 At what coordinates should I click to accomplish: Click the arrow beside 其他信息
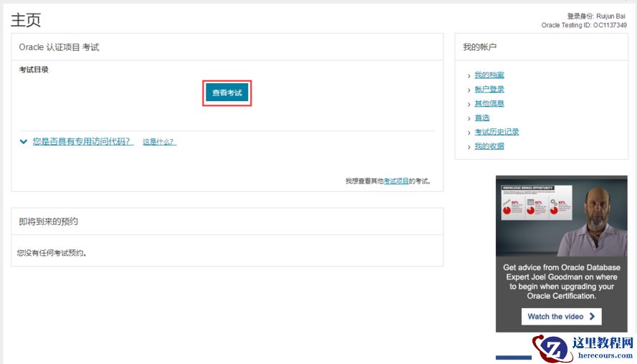click(469, 105)
